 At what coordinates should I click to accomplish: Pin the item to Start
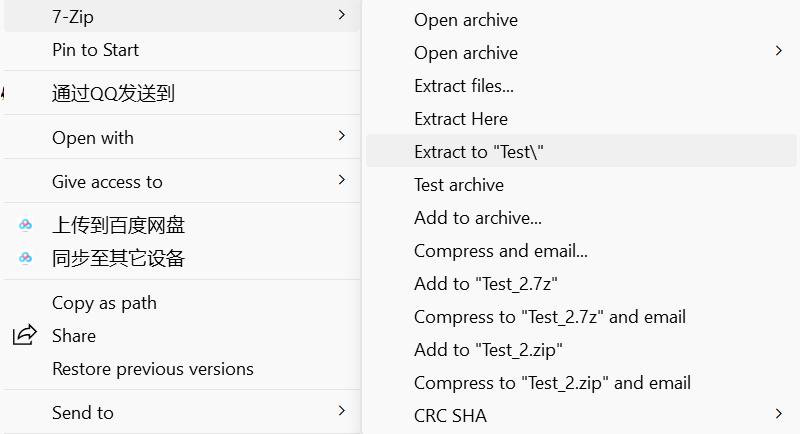(95, 50)
